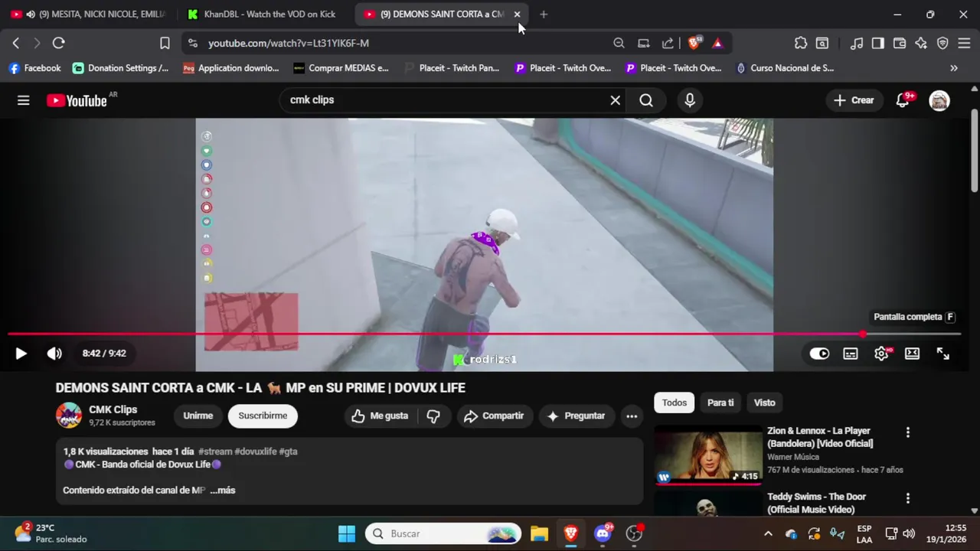Screen dimensions: 980x551
Task: Open a new browser tab
Action: (x=544, y=15)
